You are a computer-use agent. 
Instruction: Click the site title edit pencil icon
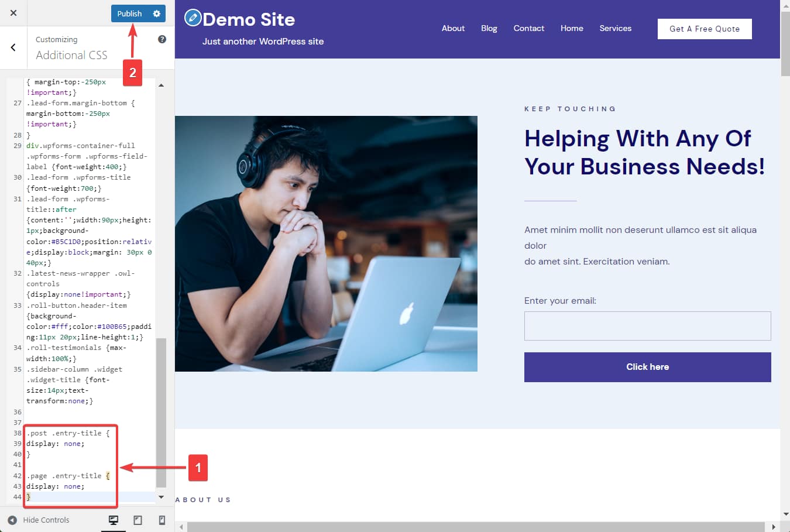[193, 18]
